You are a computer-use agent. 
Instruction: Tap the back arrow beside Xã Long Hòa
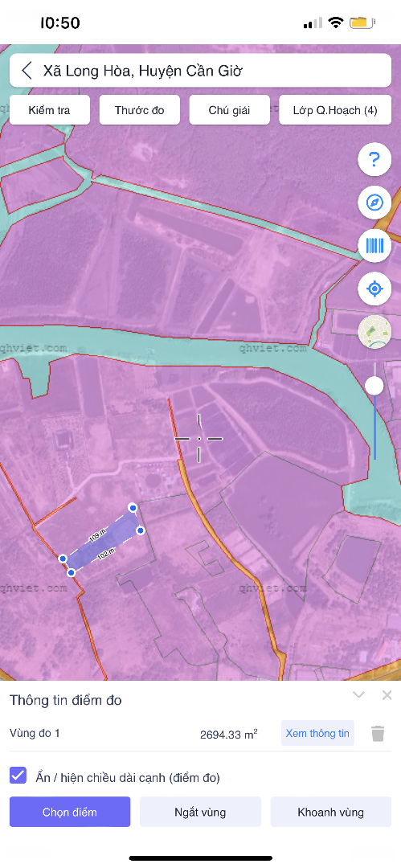[26, 71]
